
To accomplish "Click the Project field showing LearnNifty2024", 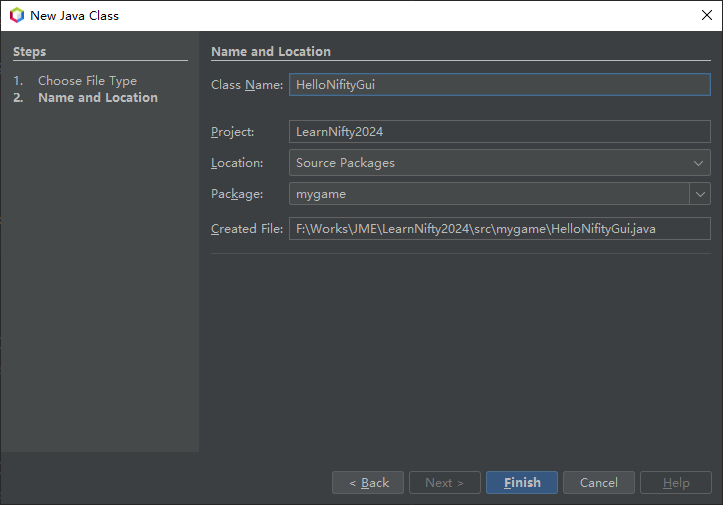I will tap(499, 131).
